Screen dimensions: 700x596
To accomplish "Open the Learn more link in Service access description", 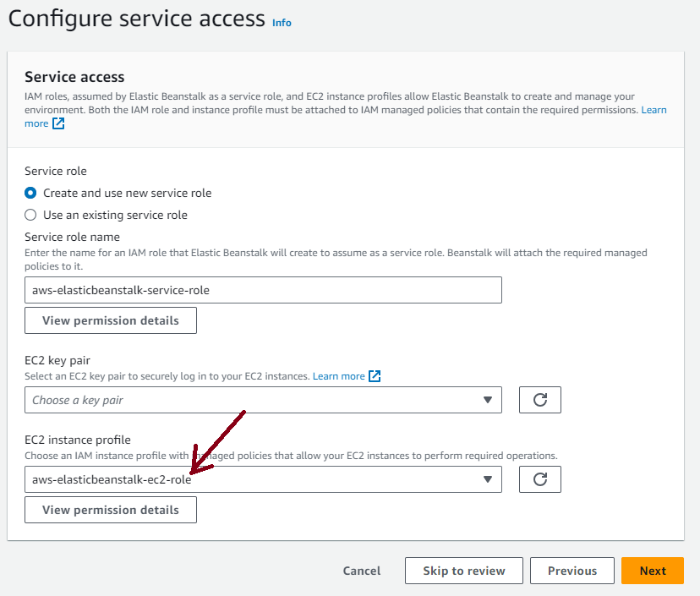I will [654, 110].
